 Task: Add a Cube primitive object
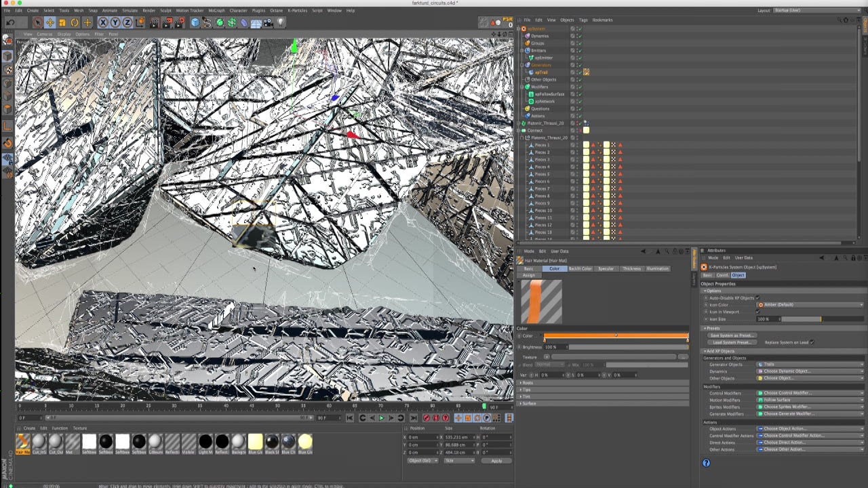(195, 22)
